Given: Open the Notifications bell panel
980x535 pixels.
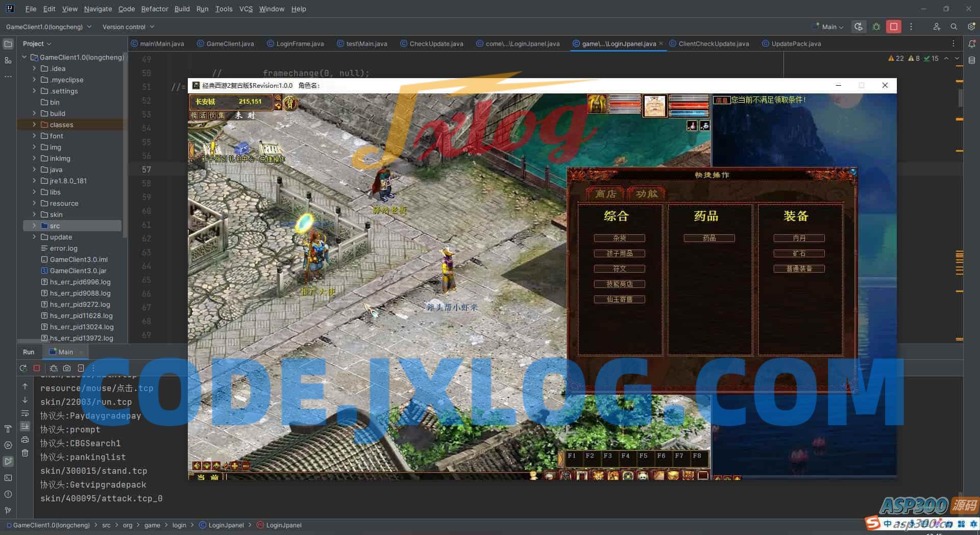Looking at the screenshot, I should (x=972, y=44).
